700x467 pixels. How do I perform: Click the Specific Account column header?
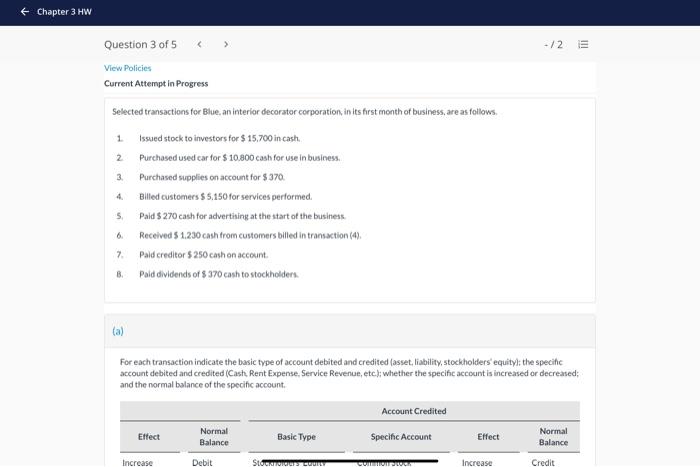click(401, 437)
